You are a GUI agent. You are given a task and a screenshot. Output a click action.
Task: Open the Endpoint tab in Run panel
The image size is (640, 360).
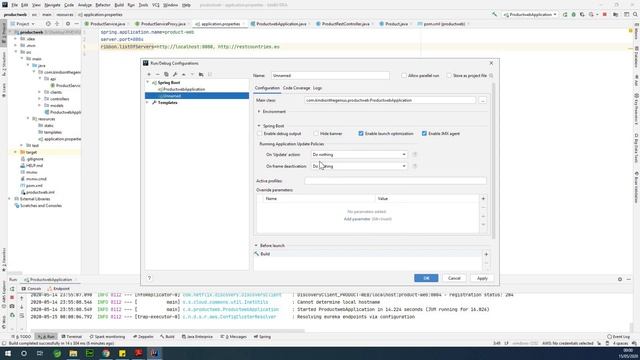(58, 289)
